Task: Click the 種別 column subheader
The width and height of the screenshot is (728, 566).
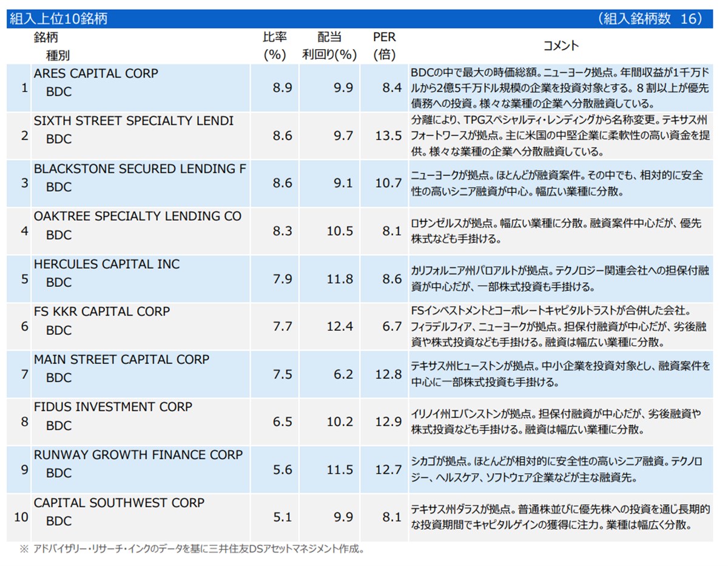Action: (x=58, y=55)
